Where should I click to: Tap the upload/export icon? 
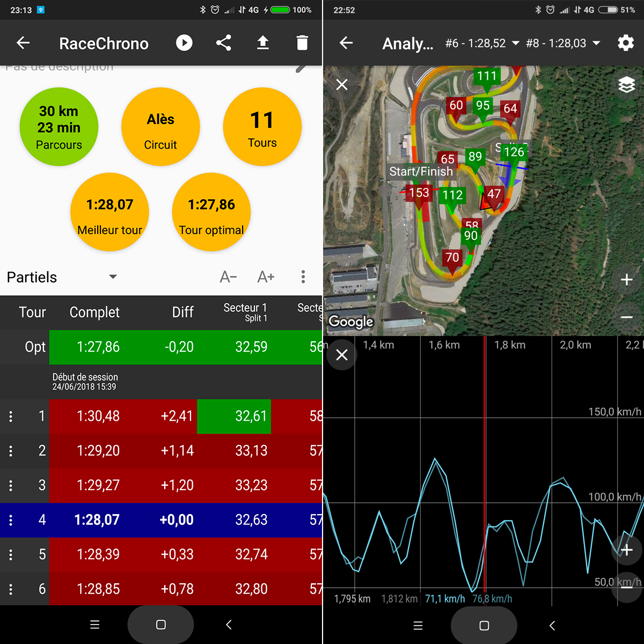coord(262,43)
